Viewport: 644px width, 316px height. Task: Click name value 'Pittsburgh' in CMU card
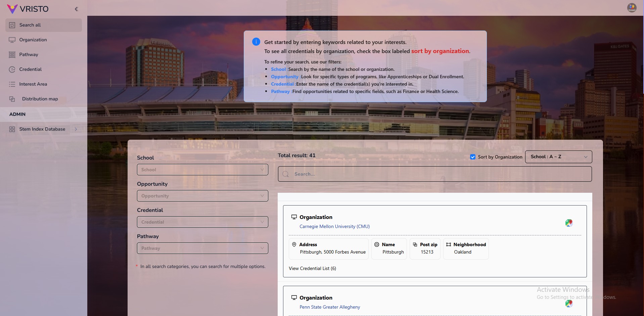[393, 252]
